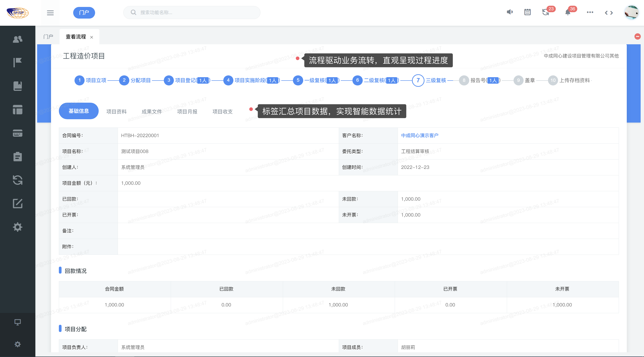
Task: Click the flag icon in sidebar
Action: click(x=17, y=62)
